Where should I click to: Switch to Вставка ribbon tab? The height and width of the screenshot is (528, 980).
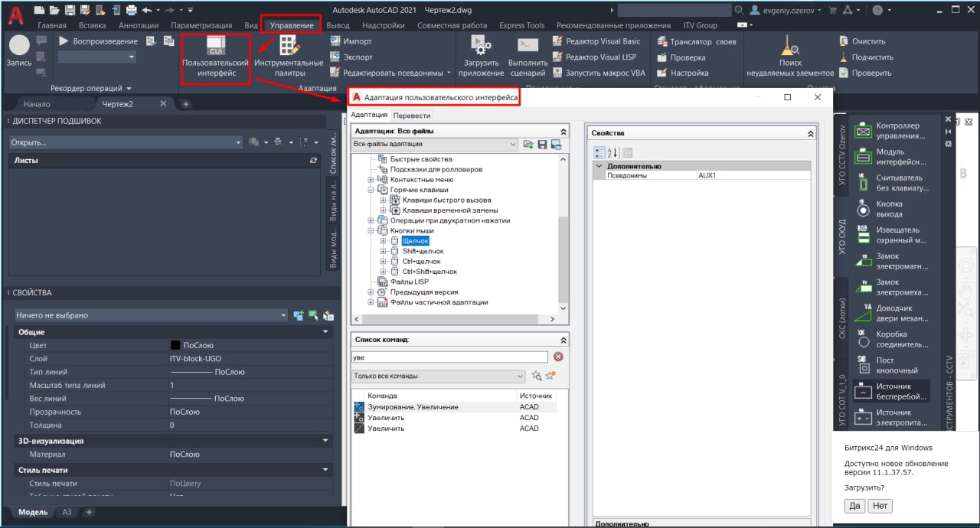[x=92, y=25]
